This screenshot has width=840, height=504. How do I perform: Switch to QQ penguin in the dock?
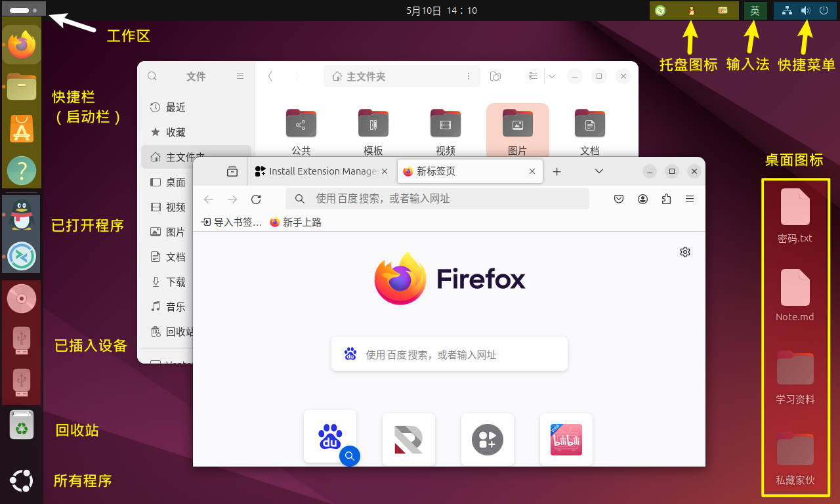(22, 215)
